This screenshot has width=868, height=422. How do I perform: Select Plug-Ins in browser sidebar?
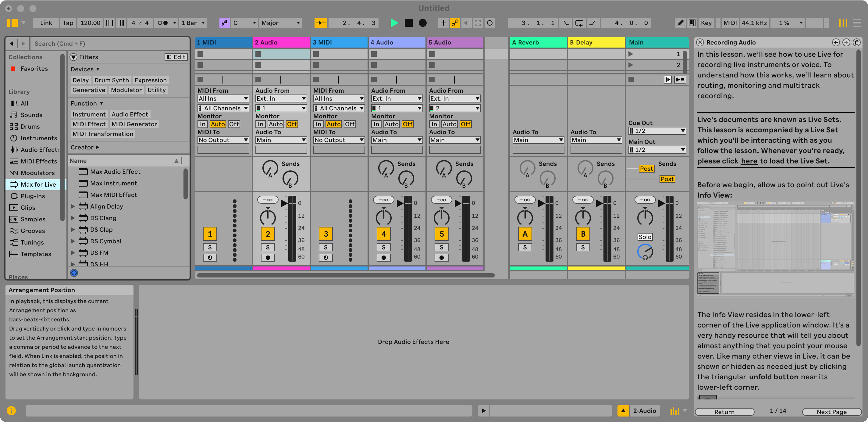(x=33, y=196)
